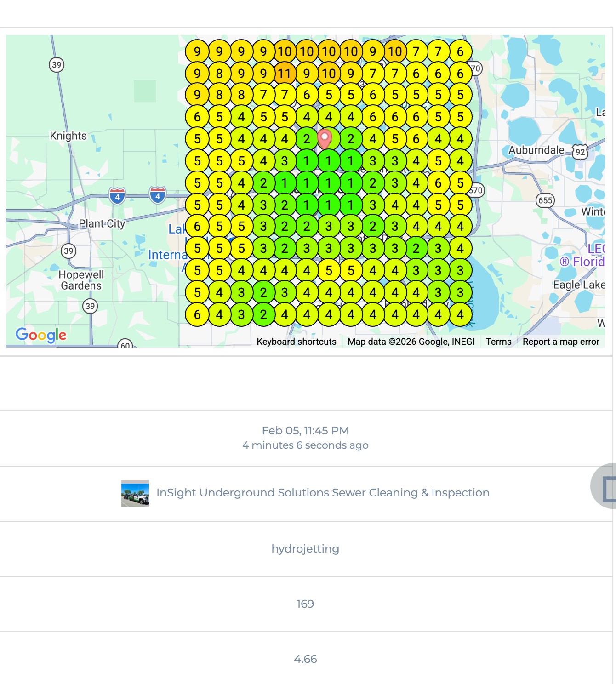Click the Hopewell Gardens map label

81,280
